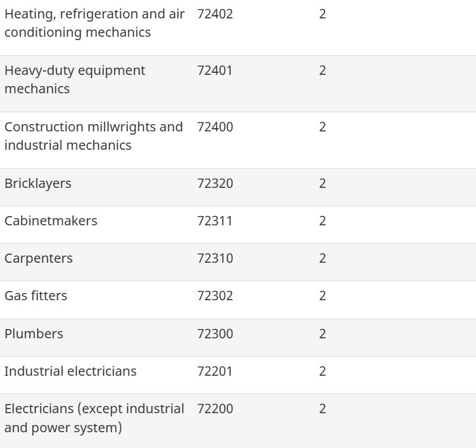Click Electricians (except industrial and power system)
The image size is (476, 448).
coord(94,418)
